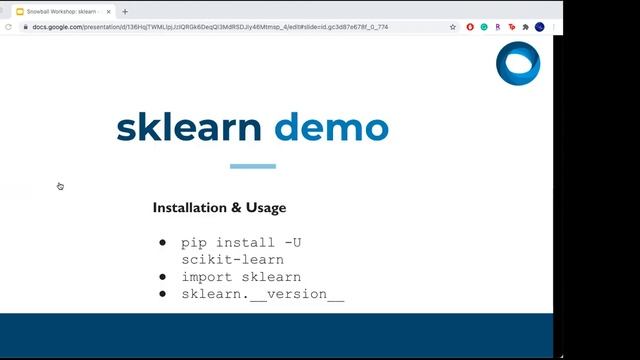Click the "import sklearn" bullet
This screenshot has height=360, width=640.
click(x=241, y=277)
